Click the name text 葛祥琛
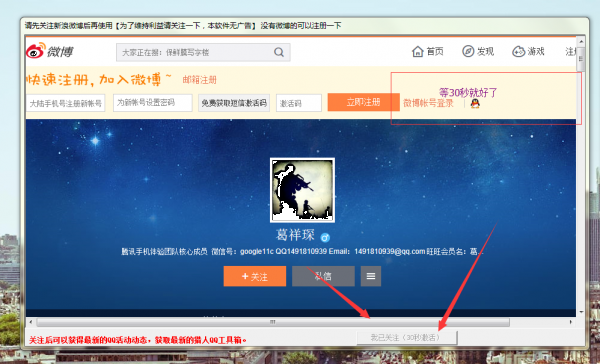The image size is (600, 364). coord(295,235)
